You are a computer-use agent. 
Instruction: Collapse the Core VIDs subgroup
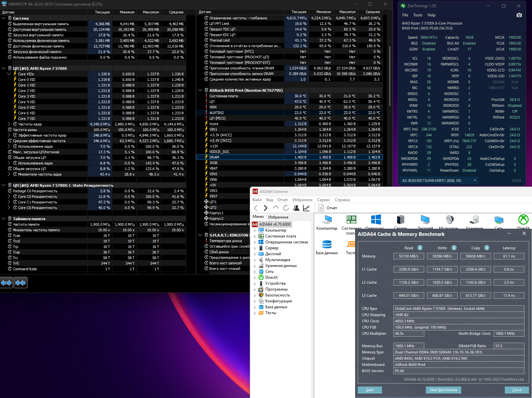(x=9, y=74)
